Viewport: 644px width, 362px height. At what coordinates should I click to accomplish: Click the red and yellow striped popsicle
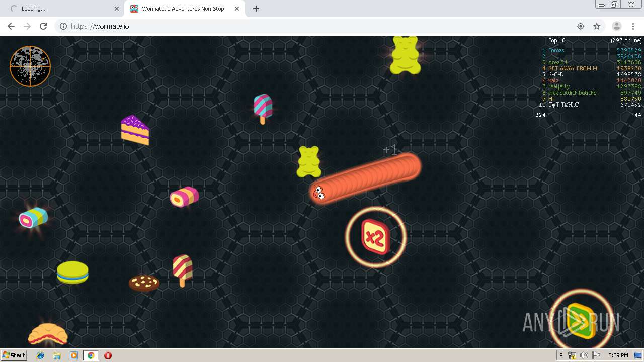click(182, 270)
